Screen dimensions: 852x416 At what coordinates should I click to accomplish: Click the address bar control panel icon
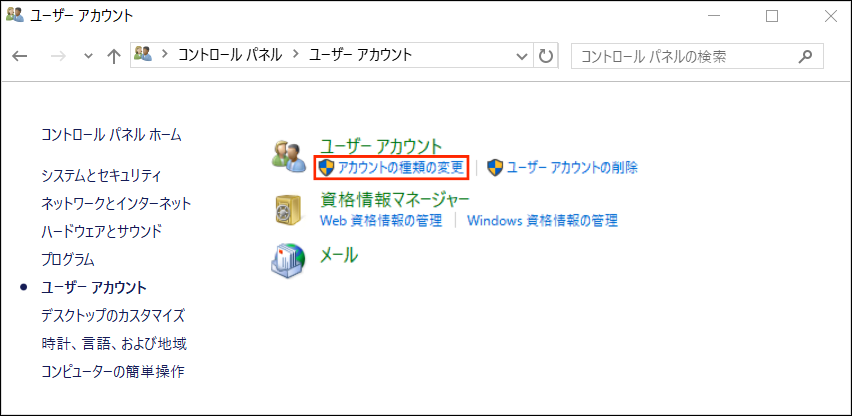pyautogui.click(x=143, y=56)
